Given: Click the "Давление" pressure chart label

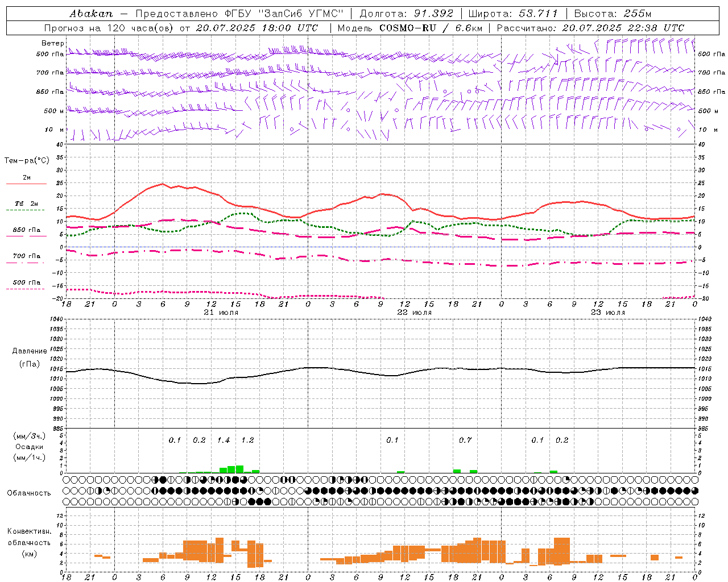Looking at the screenshot, I should click(x=30, y=351).
